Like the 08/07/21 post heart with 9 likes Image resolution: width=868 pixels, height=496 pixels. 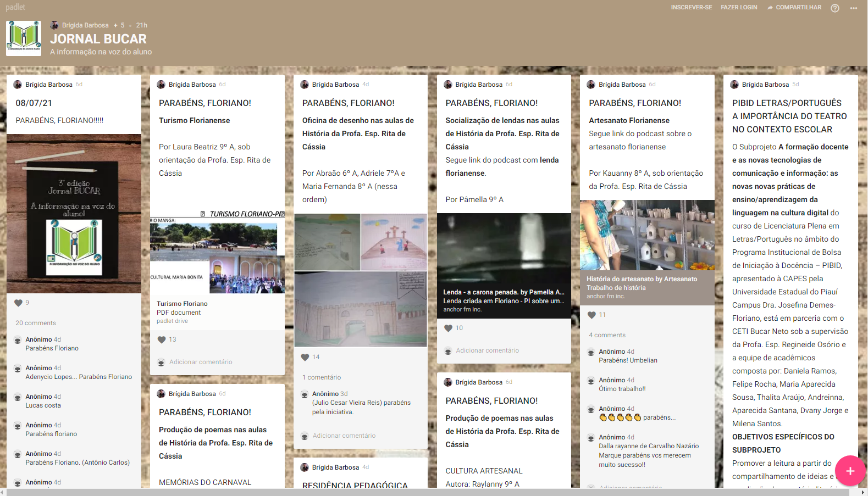tap(18, 303)
